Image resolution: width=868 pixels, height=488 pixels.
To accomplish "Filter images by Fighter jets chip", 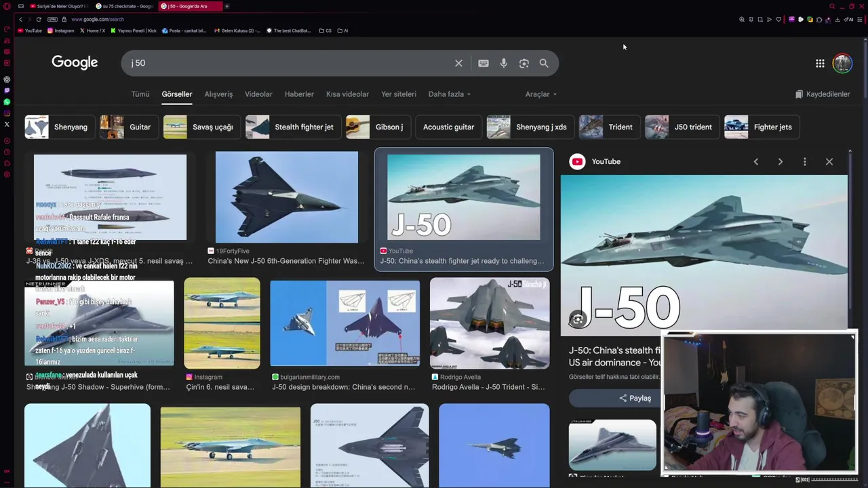I will (762, 127).
